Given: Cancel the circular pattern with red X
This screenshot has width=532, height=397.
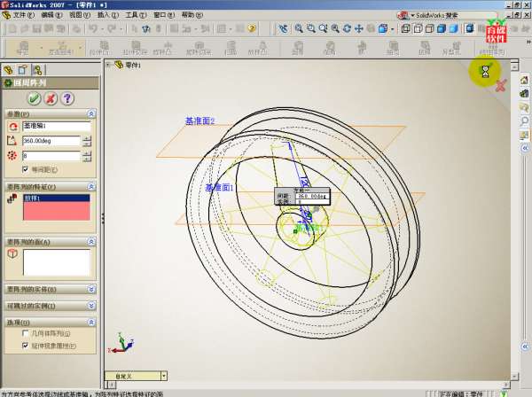Looking at the screenshot, I should coord(51,98).
